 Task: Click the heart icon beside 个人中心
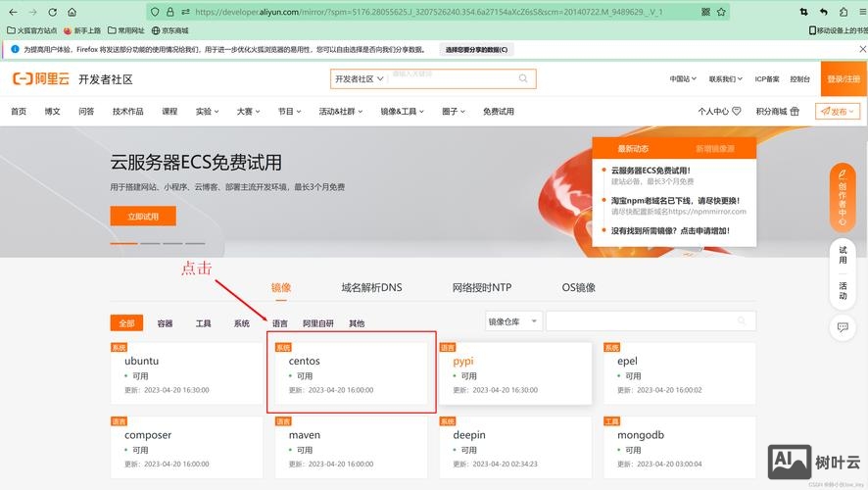tap(737, 111)
